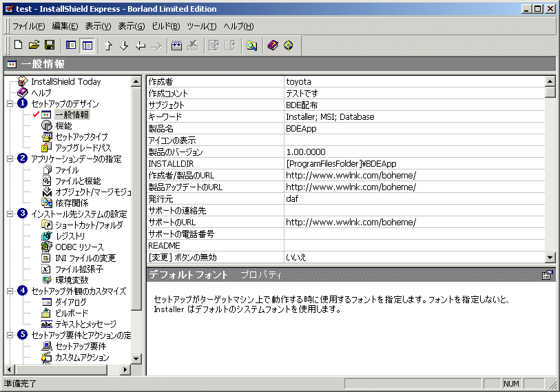The width and height of the screenshot is (560, 392).
Task: Select ファイルと機能 in the tree
Action: [78, 180]
